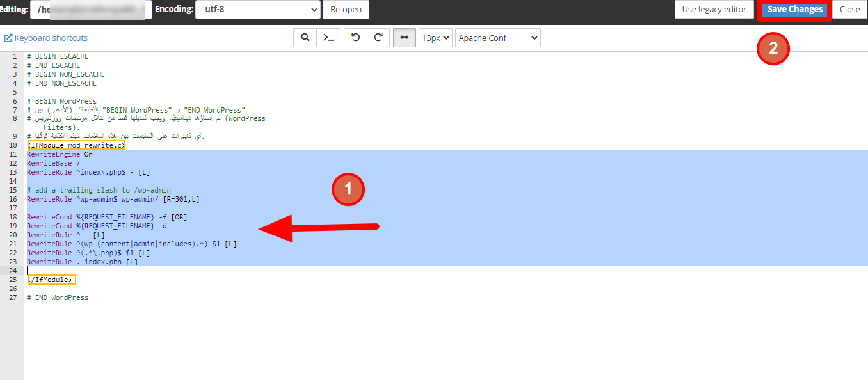Click line number 10 in the gutter
This screenshot has width=868, height=380.
click(14, 145)
